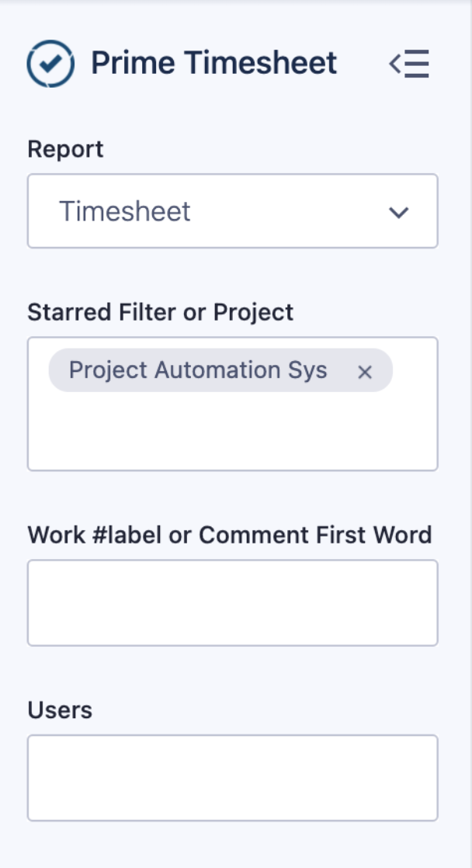Click the Prime Timesheet checkmark logo
This screenshot has width=472, height=868.
(50, 64)
